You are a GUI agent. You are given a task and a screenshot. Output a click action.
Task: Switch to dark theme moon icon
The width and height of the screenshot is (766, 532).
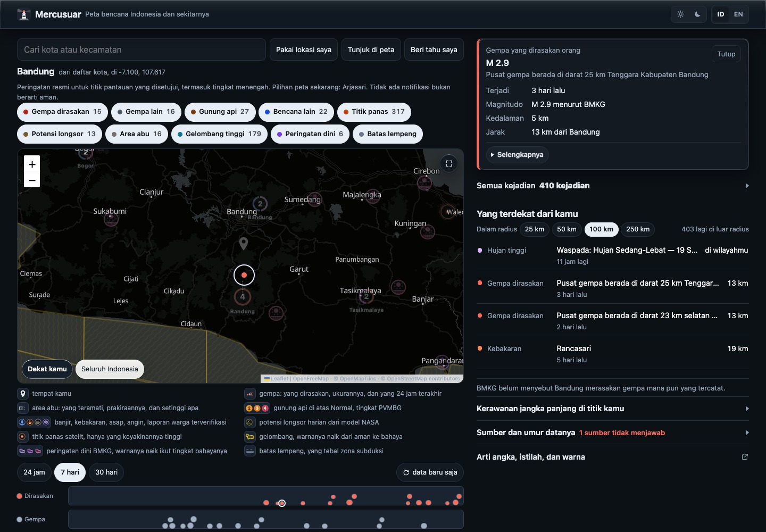tap(697, 14)
